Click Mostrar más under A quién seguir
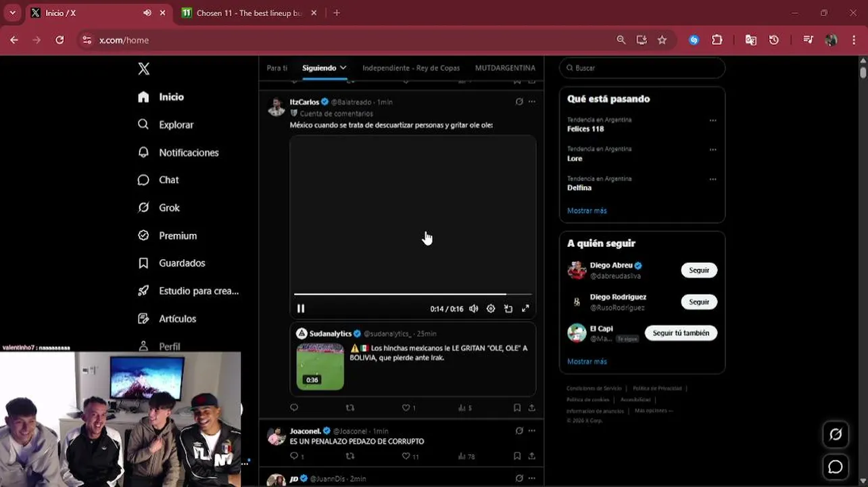 587,361
